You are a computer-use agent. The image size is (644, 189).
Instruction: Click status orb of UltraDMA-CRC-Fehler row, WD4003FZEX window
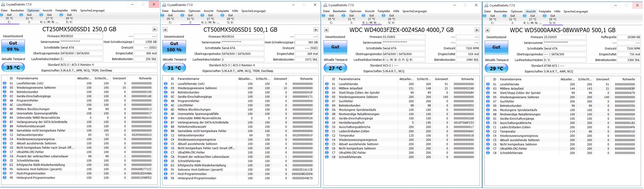tap(327, 153)
